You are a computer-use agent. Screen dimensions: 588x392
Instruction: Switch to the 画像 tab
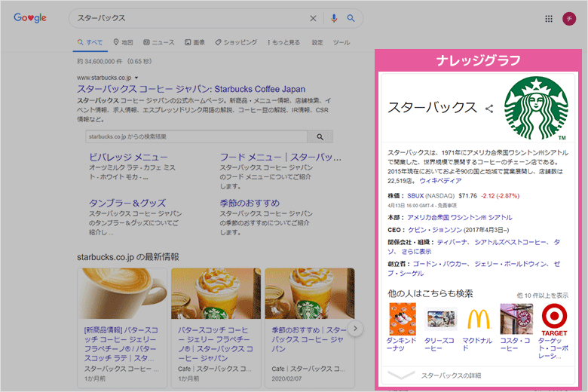click(x=194, y=42)
